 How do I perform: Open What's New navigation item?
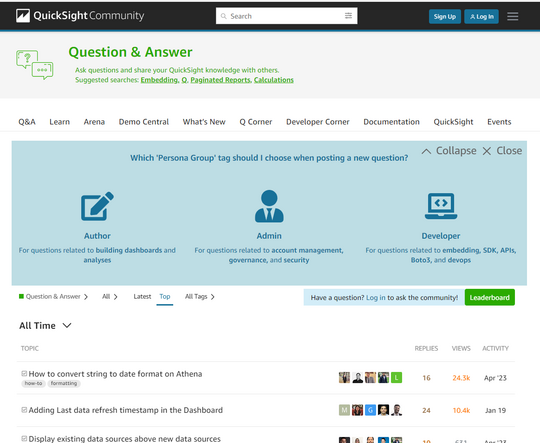(204, 122)
